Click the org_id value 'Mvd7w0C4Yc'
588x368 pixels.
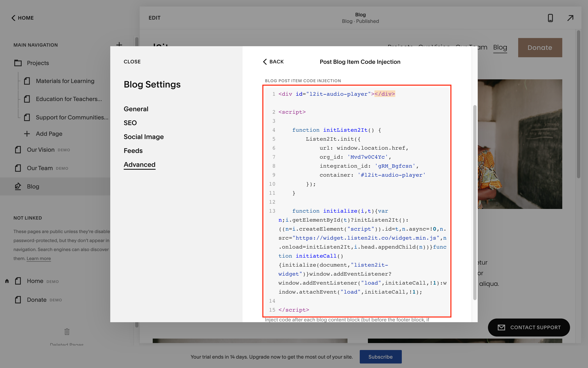[367, 157]
